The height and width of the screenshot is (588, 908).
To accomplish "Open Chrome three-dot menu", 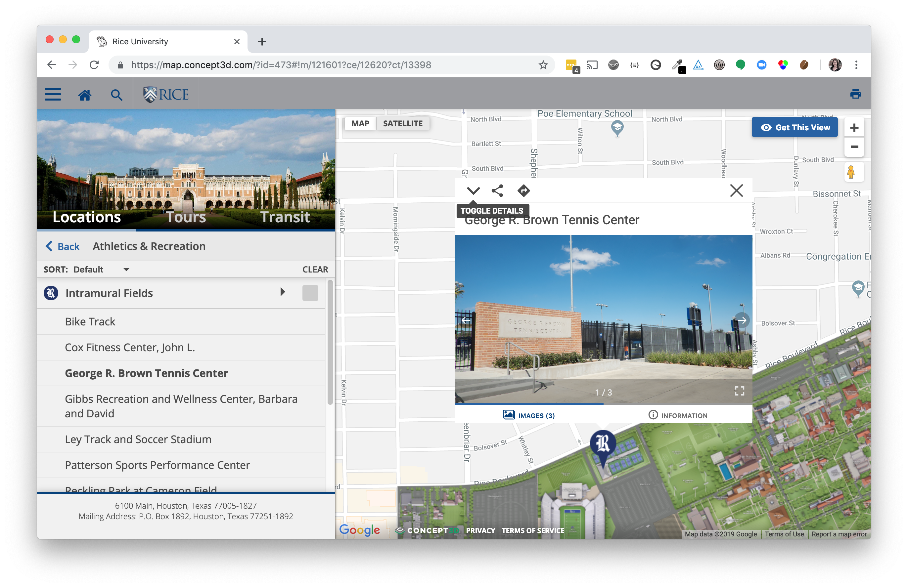I will [x=856, y=65].
